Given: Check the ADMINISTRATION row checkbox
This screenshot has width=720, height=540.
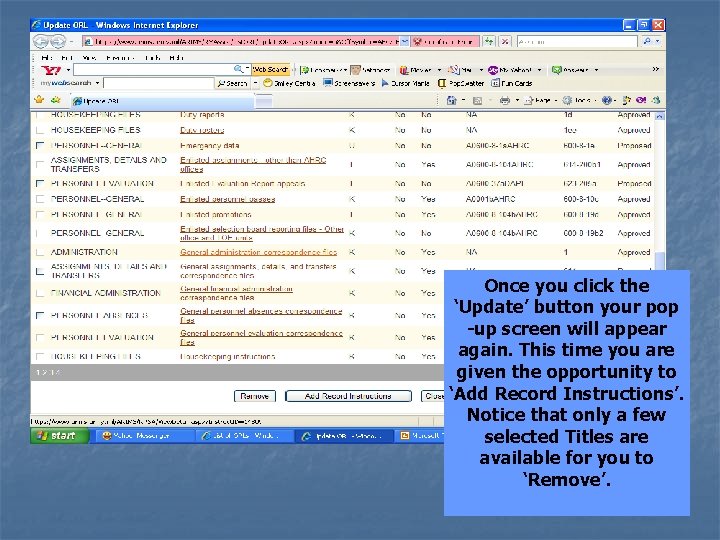Looking at the screenshot, I should [40, 252].
